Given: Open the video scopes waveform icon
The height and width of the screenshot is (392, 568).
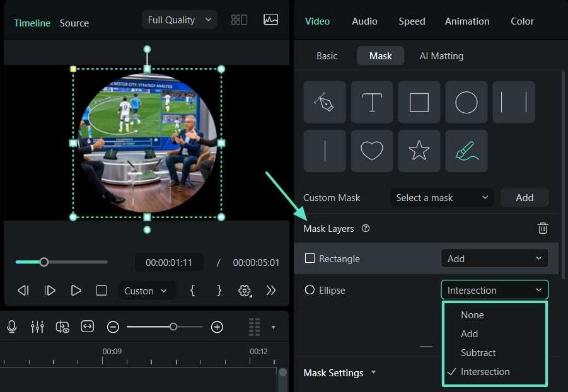Looking at the screenshot, I should 270,20.
